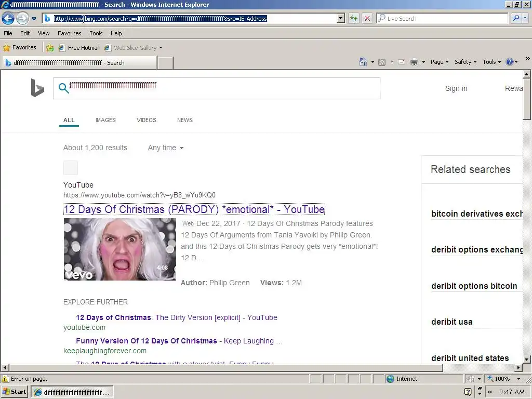Expand the Web Slice Gallery dropdown arrow
This screenshot has width=532, height=399.
tap(161, 48)
